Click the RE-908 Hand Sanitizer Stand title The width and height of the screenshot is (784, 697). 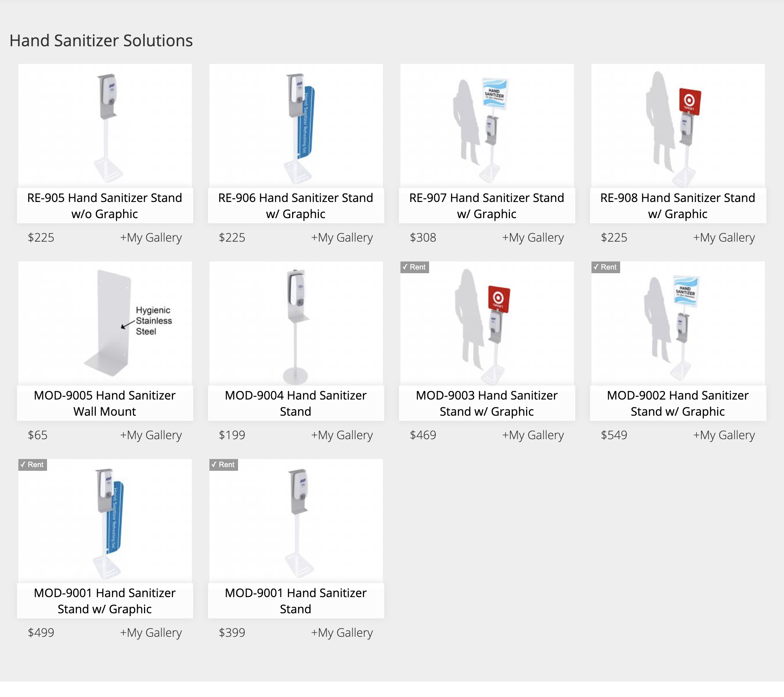click(x=678, y=206)
